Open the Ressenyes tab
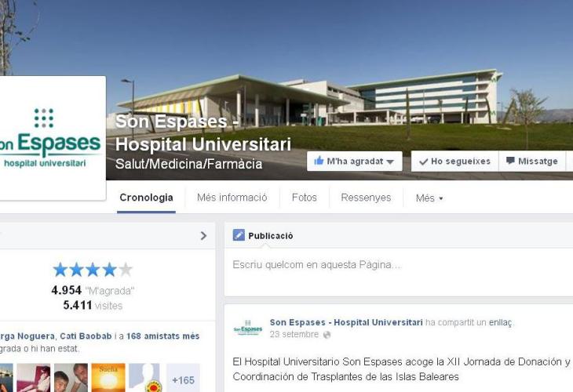The width and height of the screenshot is (573, 392). coord(366,198)
